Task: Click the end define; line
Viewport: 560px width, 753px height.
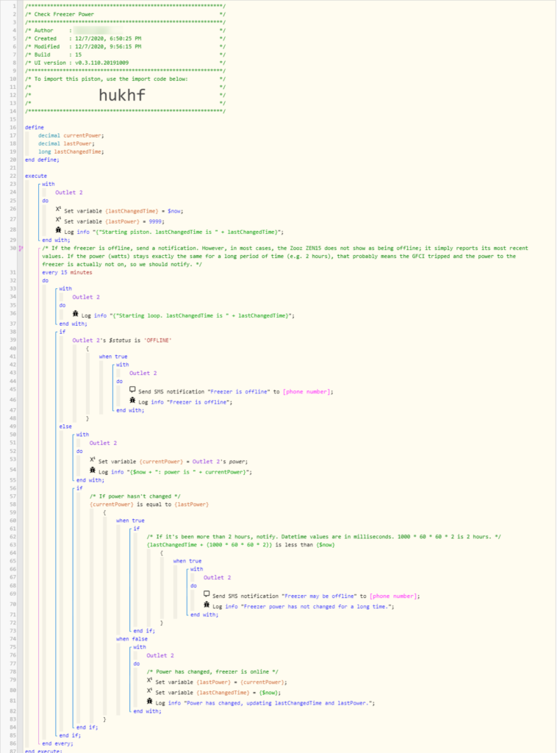Action: (42, 160)
